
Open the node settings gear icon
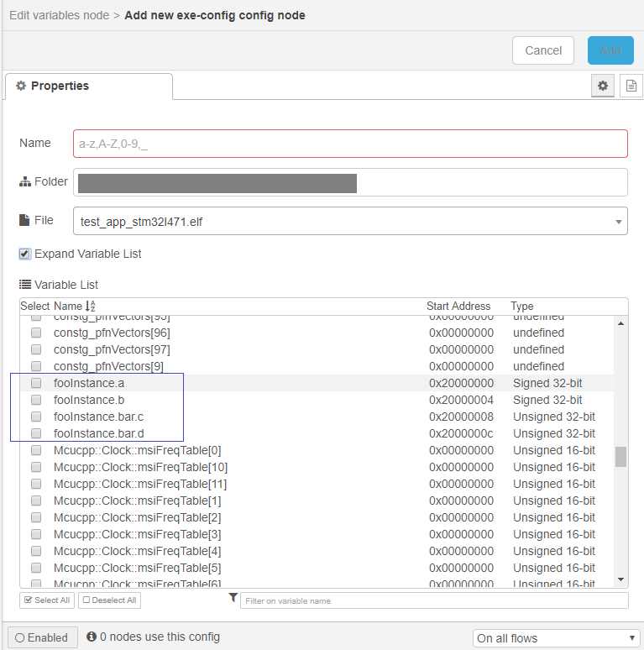click(x=603, y=86)
